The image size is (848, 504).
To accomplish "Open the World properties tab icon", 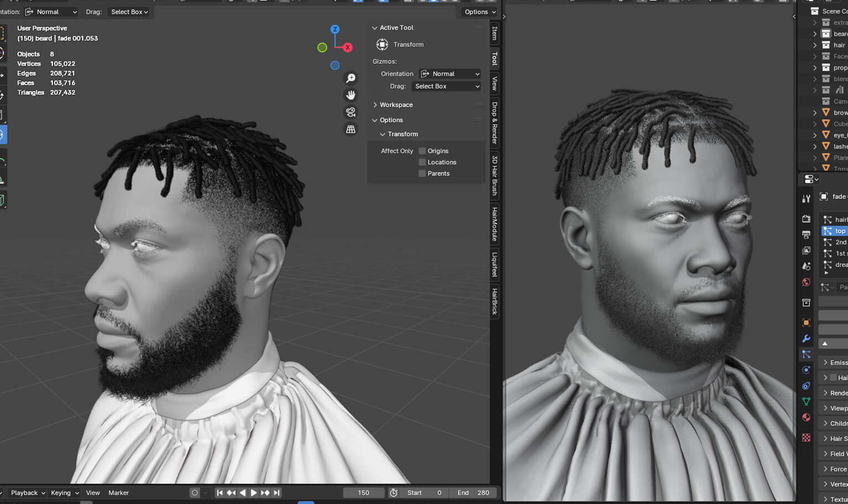I will 806,282.
